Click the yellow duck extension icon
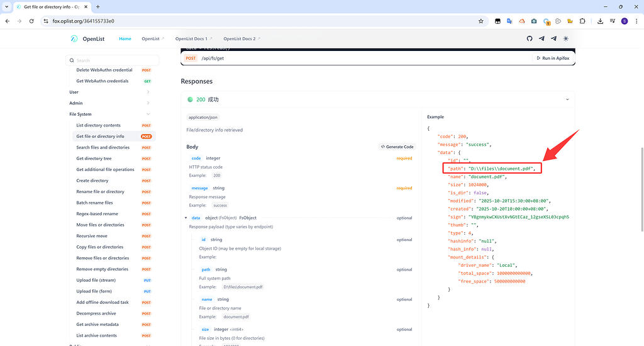This screenshot has height=346, width=644. pos(570,21)
